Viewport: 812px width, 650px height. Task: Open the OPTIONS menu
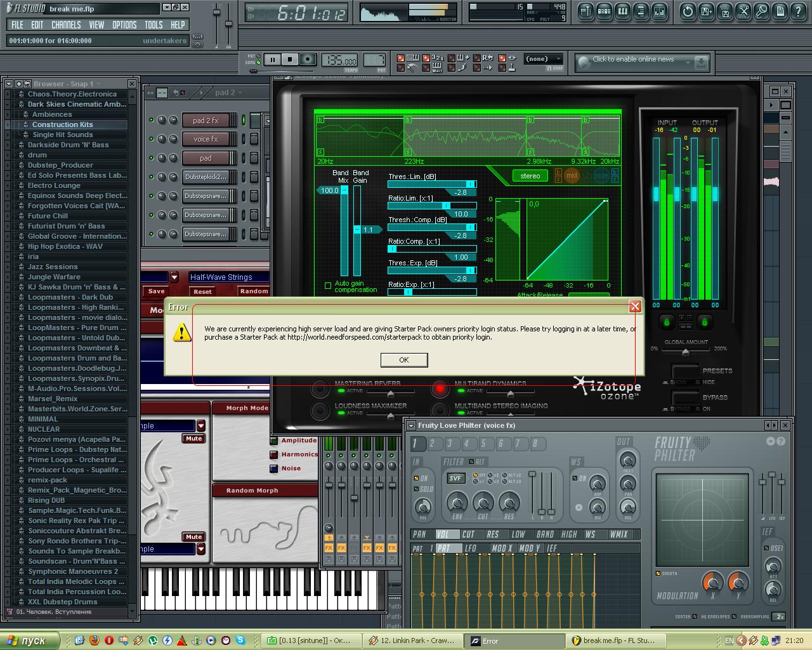[x=124, y=25]
